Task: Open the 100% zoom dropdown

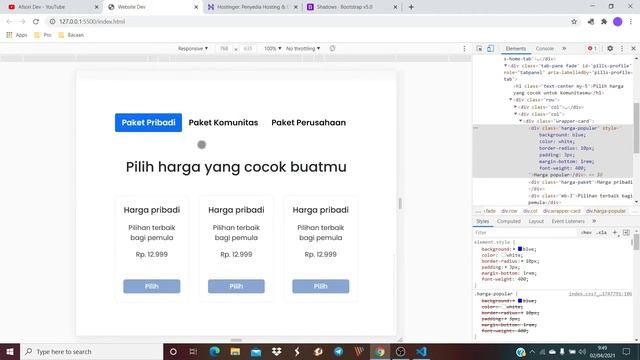Action: coord(272,49)
